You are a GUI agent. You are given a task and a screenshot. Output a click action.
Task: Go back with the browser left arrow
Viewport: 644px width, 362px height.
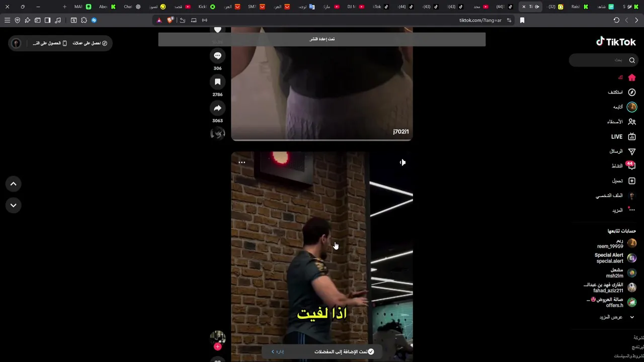[x=626, y=20]
